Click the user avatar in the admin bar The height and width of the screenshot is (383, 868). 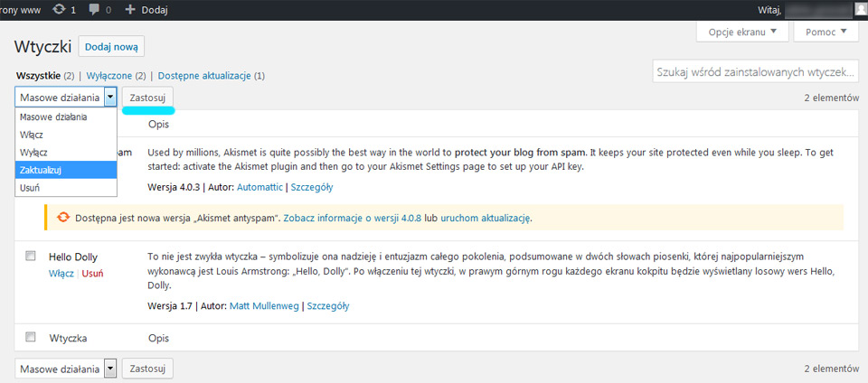pos(862,9)
